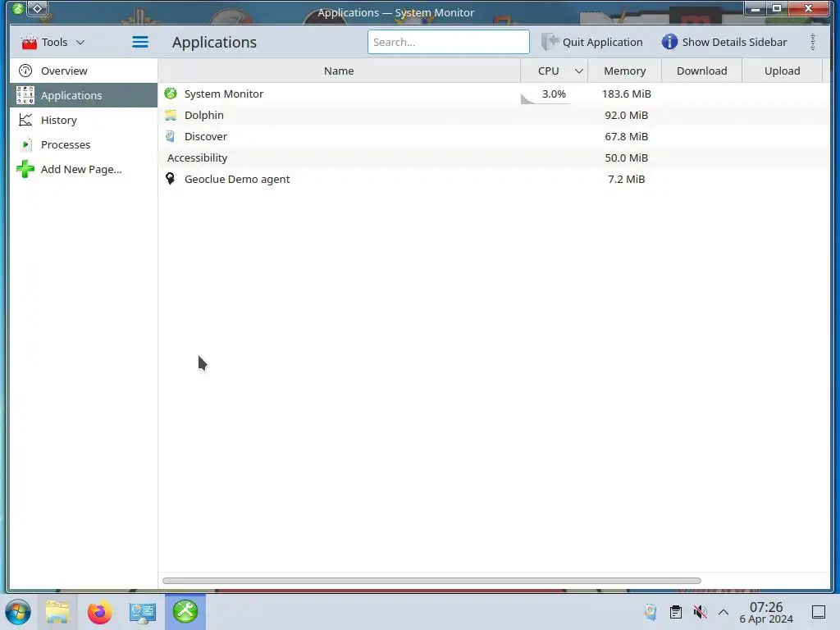This screenshot has width=840, height=630.
Task: Select the Dolphin row
Action: [x=494, y=115]
